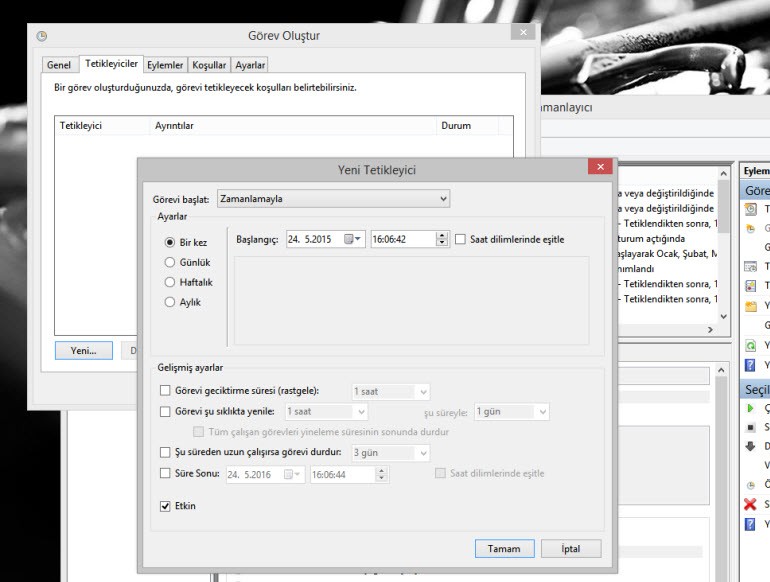
Task: Click the blue help icon below red X
Action: 751,523
